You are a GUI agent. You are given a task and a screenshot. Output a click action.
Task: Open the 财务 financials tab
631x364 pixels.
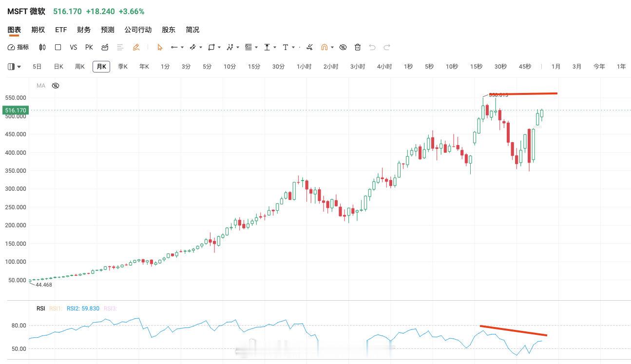click(84, 30)
